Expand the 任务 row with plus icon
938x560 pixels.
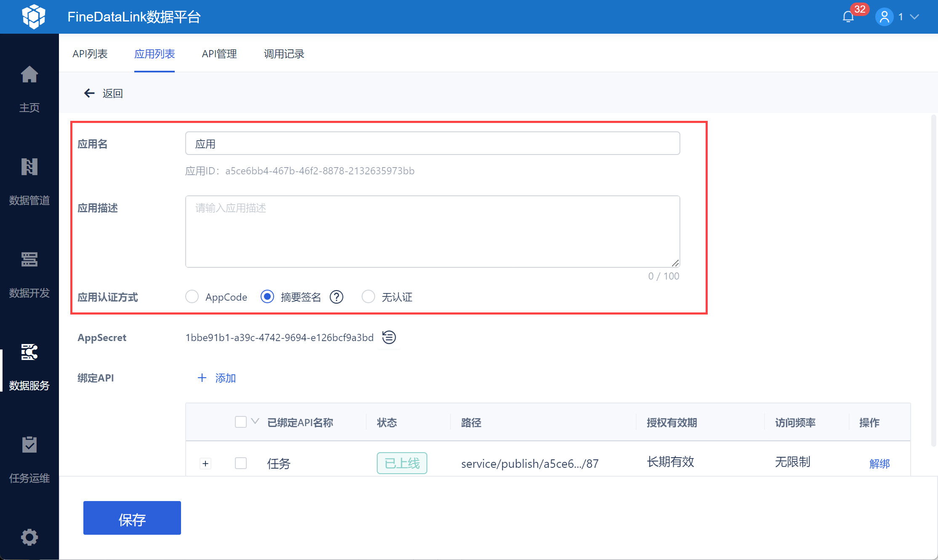pyautogui.click(x=205, y=464)
